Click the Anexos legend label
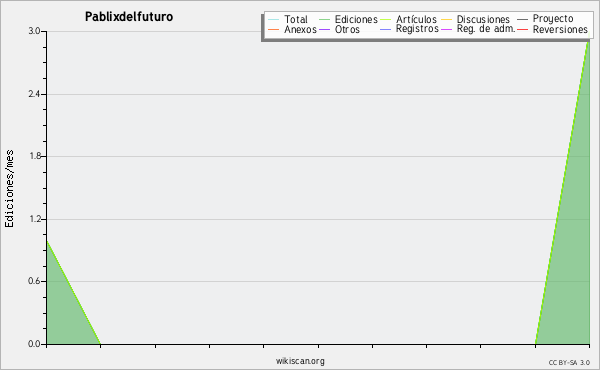 300,29
